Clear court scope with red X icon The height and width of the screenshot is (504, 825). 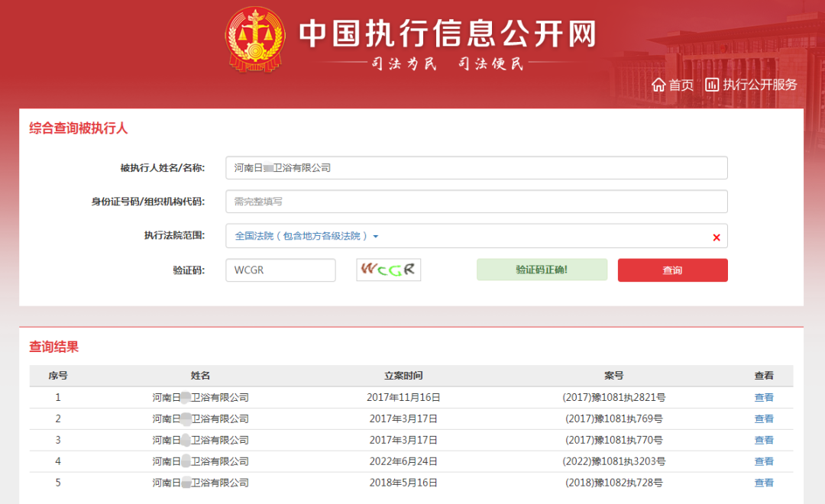[717, 237]
